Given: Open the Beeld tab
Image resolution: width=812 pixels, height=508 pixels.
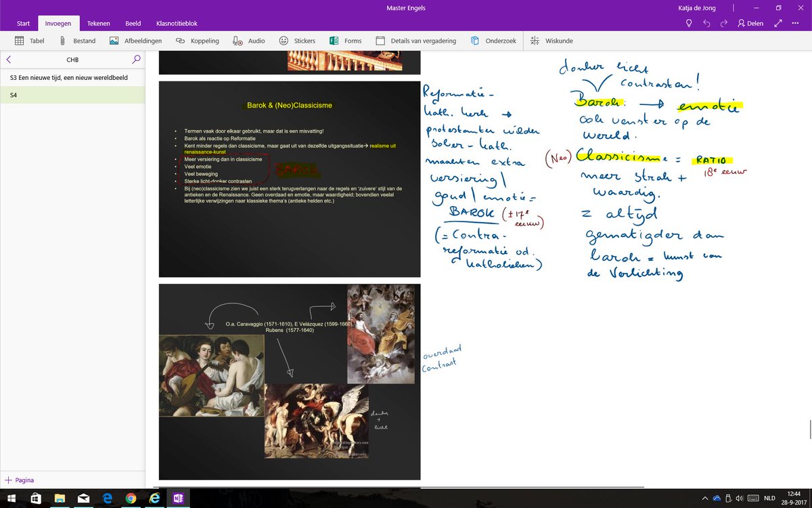Looking at the screenshot, I should (133, 23).
